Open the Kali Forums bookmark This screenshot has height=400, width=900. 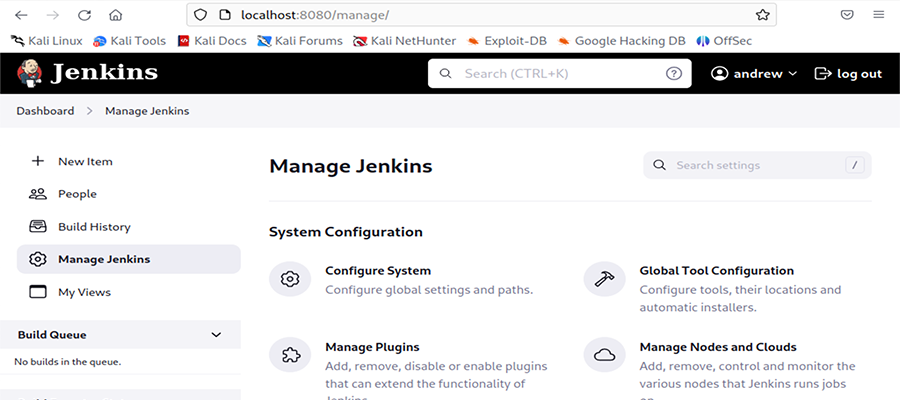click(300, 41)
